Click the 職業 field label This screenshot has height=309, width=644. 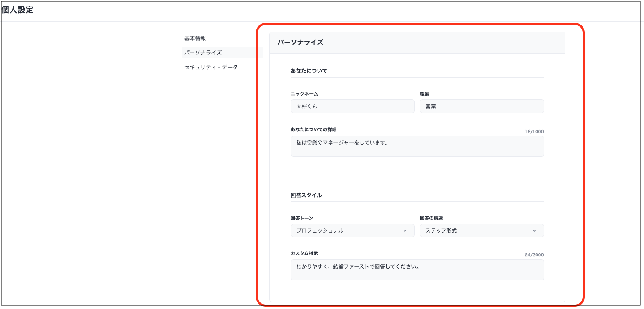pos(424,94)
